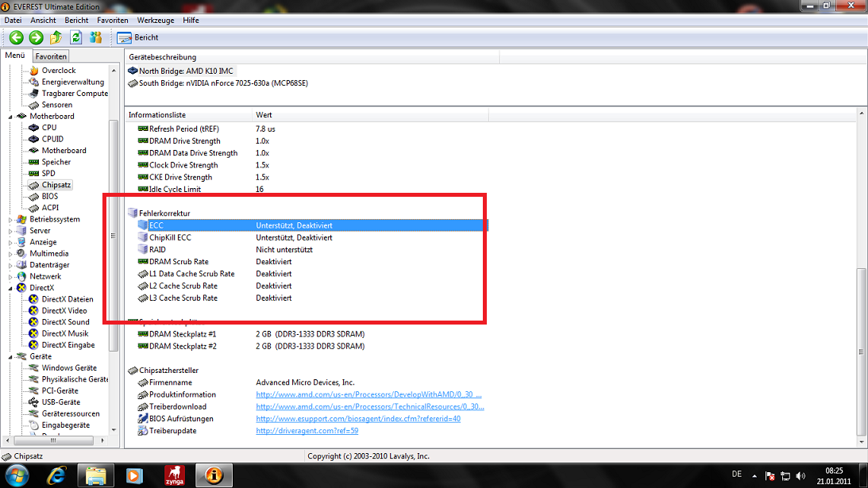Collapse the Geräte tree node

pyautogui.click(x=10, y=357)
